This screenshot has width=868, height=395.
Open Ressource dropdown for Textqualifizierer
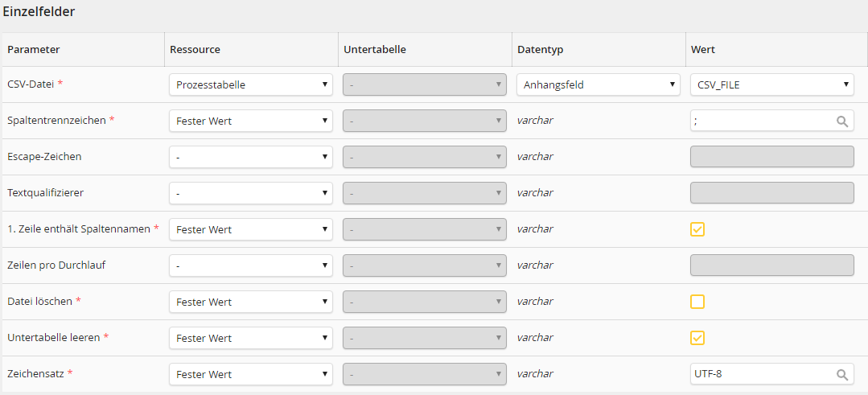[x=250, y=193]
